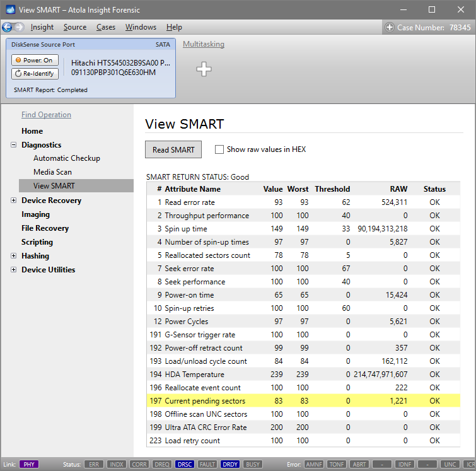Collapse the Diagnostics tree section
476x471 pixels.
[x=14, y=145]
